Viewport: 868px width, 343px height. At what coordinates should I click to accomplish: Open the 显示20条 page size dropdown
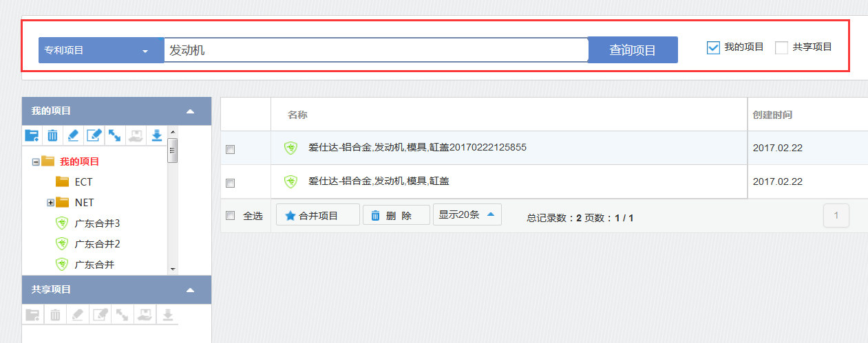tap(467, 214)
